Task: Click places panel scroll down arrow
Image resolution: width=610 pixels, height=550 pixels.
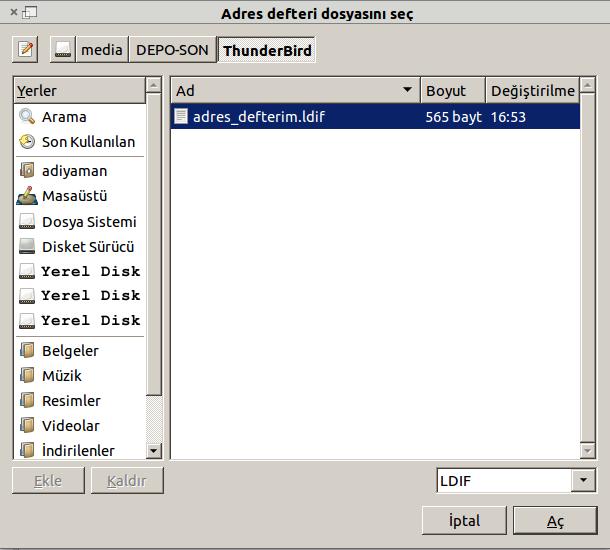Action: [x=154, y=451]
